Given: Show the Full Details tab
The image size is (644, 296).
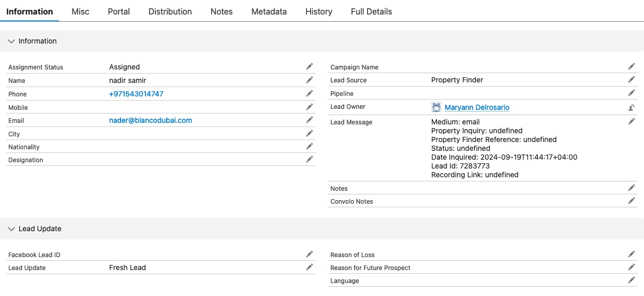Looking at the screenshot, I should [371, 11].
